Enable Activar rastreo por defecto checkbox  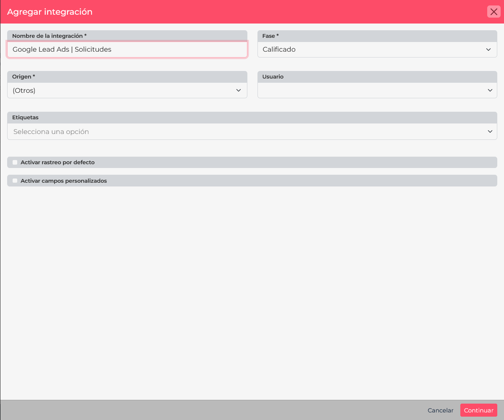[x=15, y=162]
